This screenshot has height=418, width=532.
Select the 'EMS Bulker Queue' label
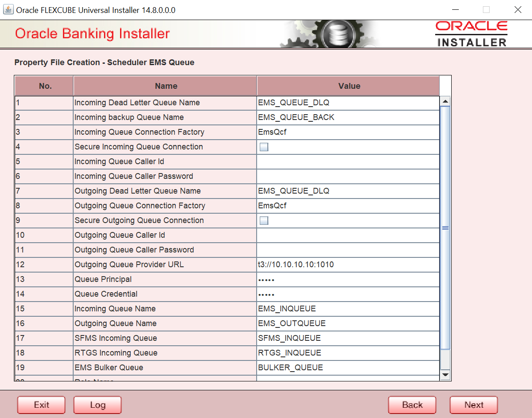(109, 368)
